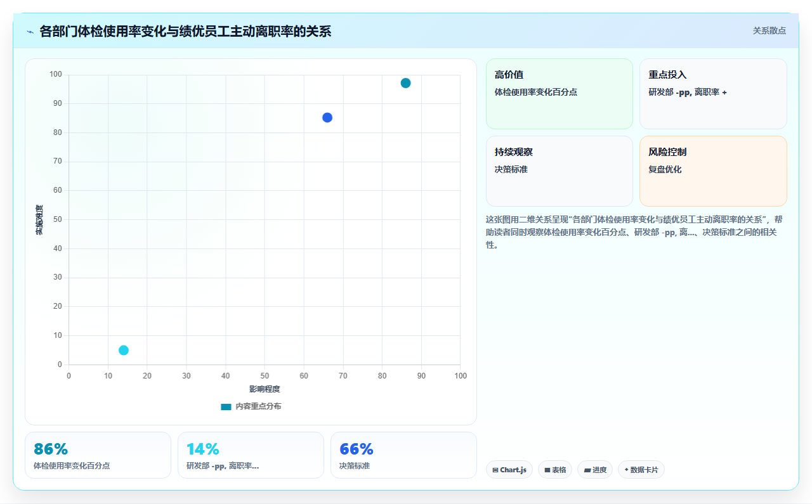Screen dimensions: 812x504
Task: Select the Chart.js tag chip
Action: click(509, 470)
